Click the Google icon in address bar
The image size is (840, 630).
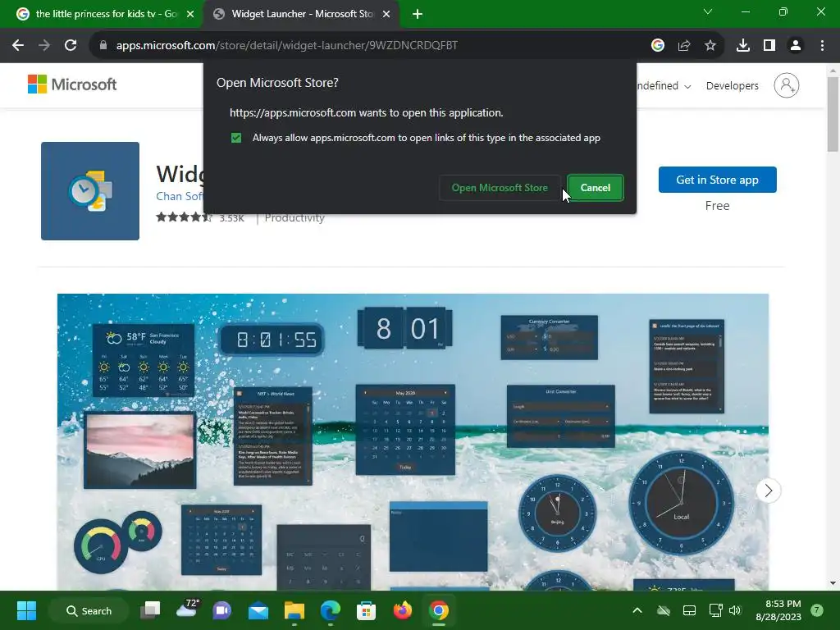(x=658, y=46)
